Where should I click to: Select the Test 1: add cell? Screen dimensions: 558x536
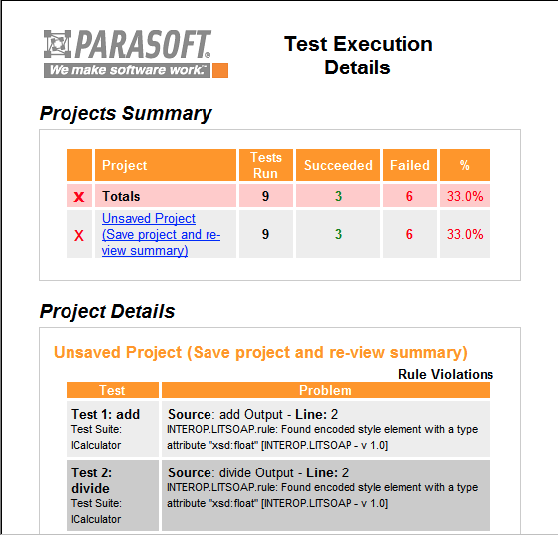(x=113, y=429)
